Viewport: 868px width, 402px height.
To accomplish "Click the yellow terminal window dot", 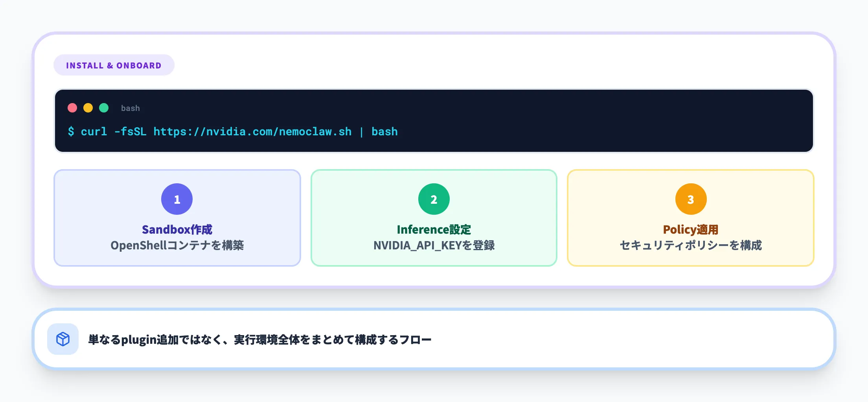I will pos(88,108).
